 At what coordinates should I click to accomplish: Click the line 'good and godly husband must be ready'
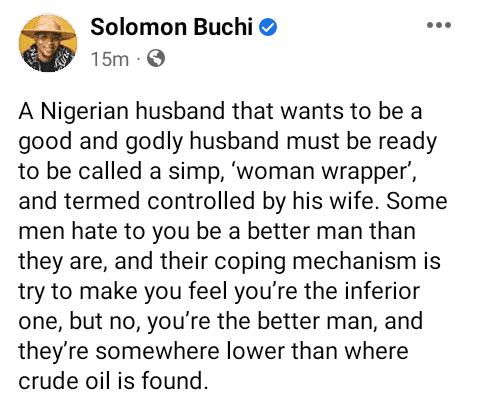pyautogui.click(x=227, y=142)
